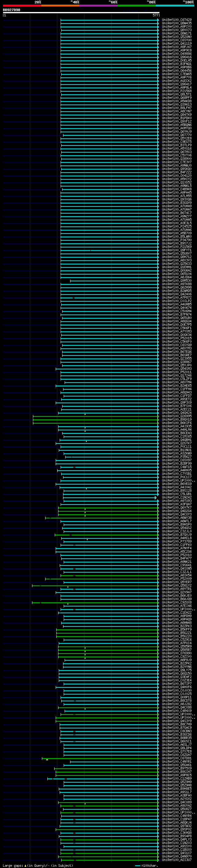
Task: Select the UniRef100_C6SYU0 label
Action: click(177, 40)
